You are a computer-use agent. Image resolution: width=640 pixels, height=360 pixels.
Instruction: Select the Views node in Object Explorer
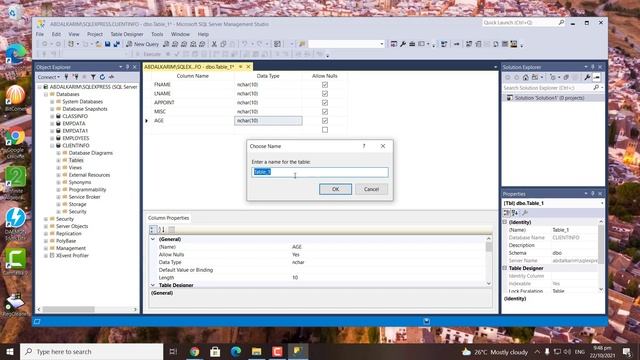pos(75,168)
